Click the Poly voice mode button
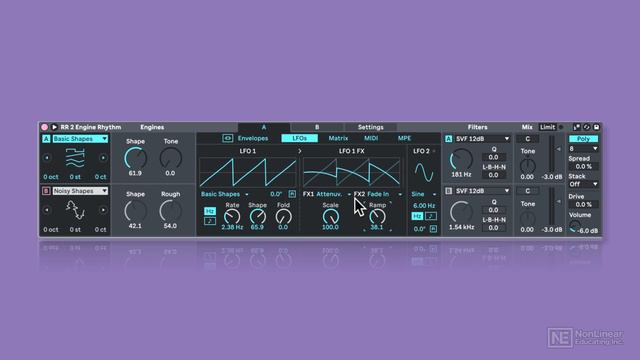The height and width of the screenshot is (360, 640). tap(583, 139)
